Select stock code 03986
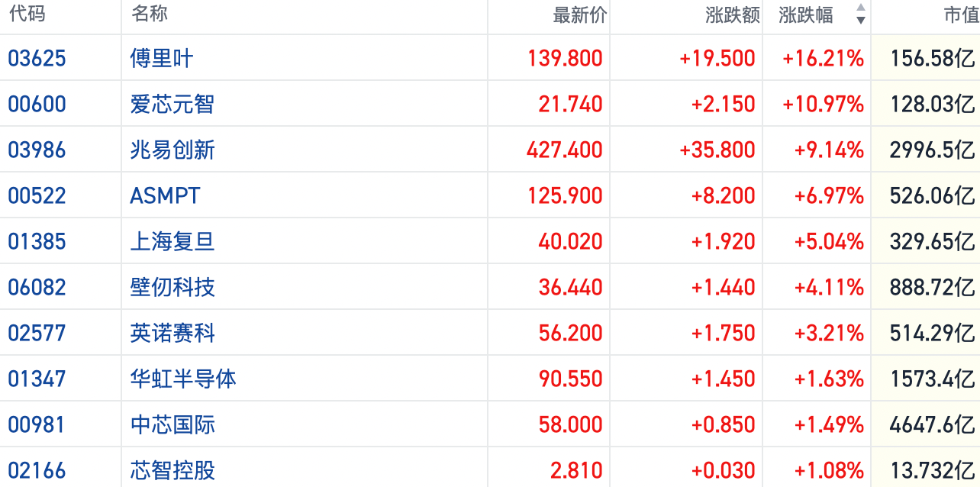 click(x=37, y=150)
